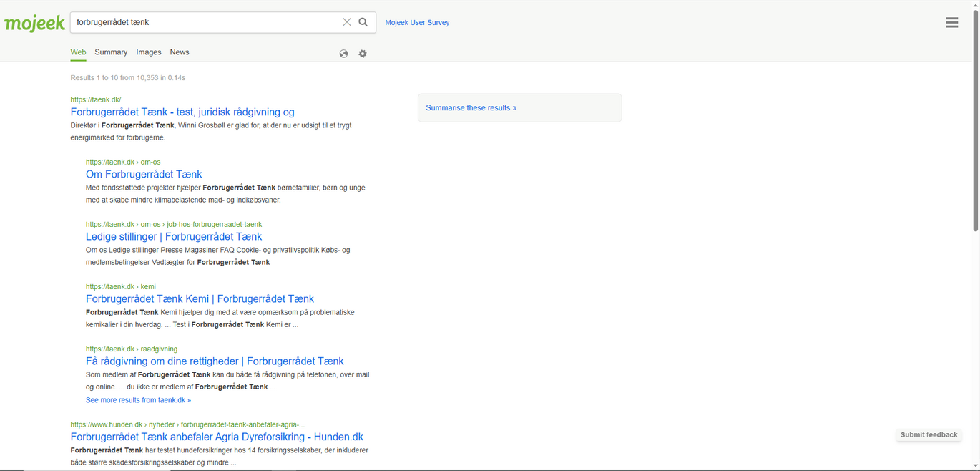Clear the search box with the X icon
This screenshot has height=471, width=980.
347,22
